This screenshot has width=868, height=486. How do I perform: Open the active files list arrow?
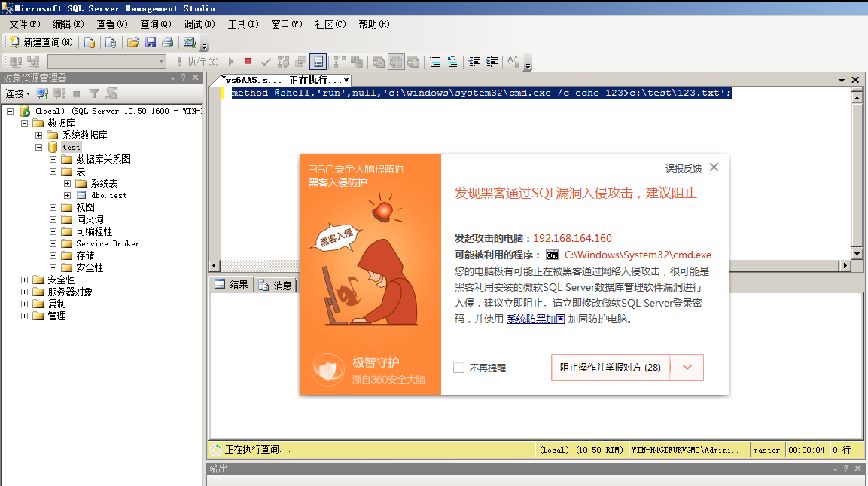pyautogui.click(x=842, y=81)
